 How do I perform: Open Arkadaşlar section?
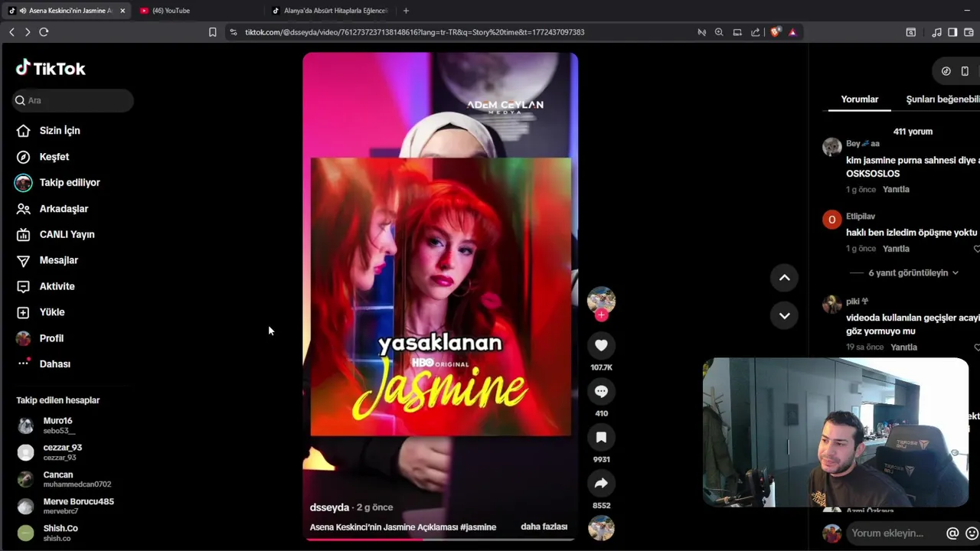pos(52,209)
